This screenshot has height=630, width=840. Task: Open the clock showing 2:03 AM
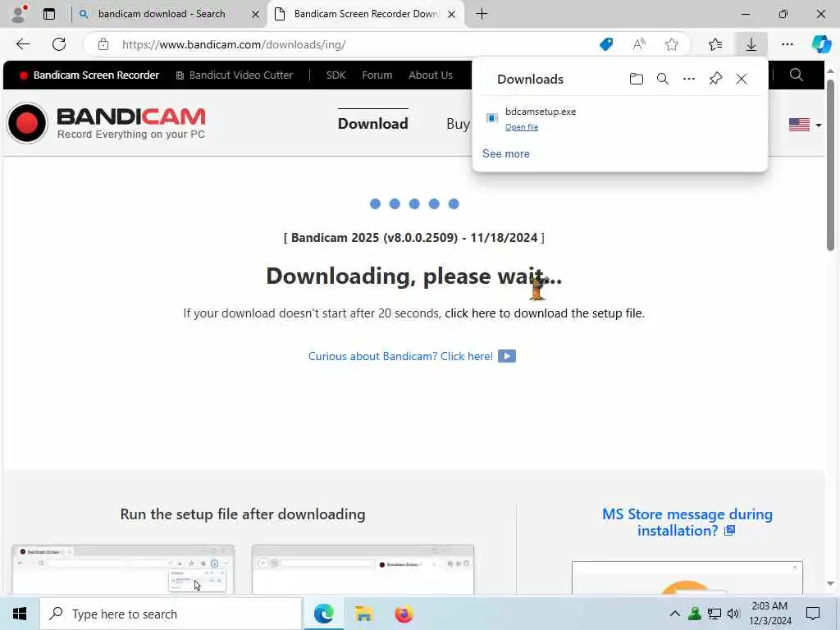coord(770,614)
